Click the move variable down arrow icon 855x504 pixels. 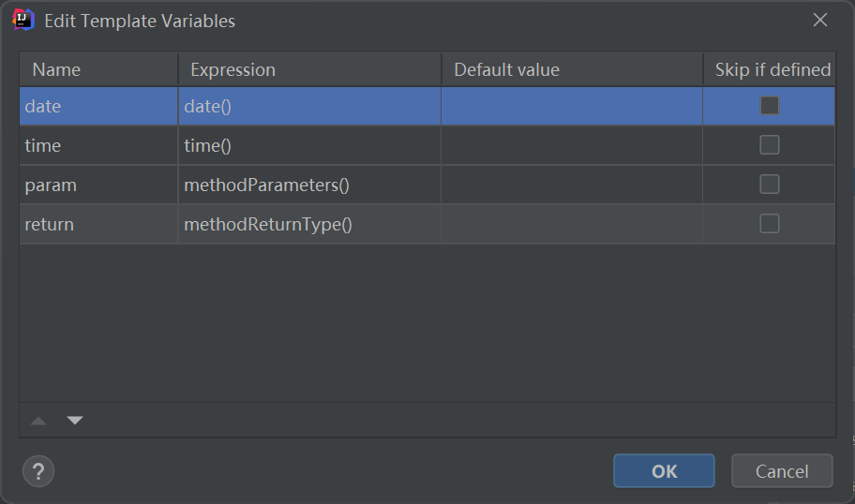pyautogui.click(x=75, y=420)
